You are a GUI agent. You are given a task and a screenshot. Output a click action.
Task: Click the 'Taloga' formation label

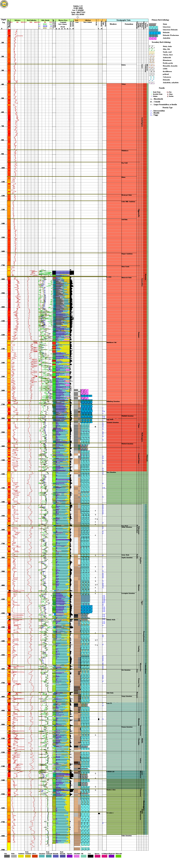[124, 84]
